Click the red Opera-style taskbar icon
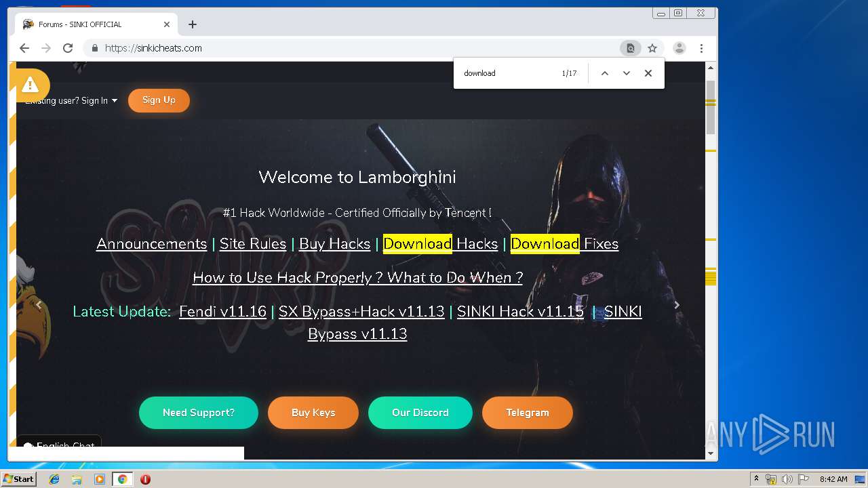 pos(145,479)
